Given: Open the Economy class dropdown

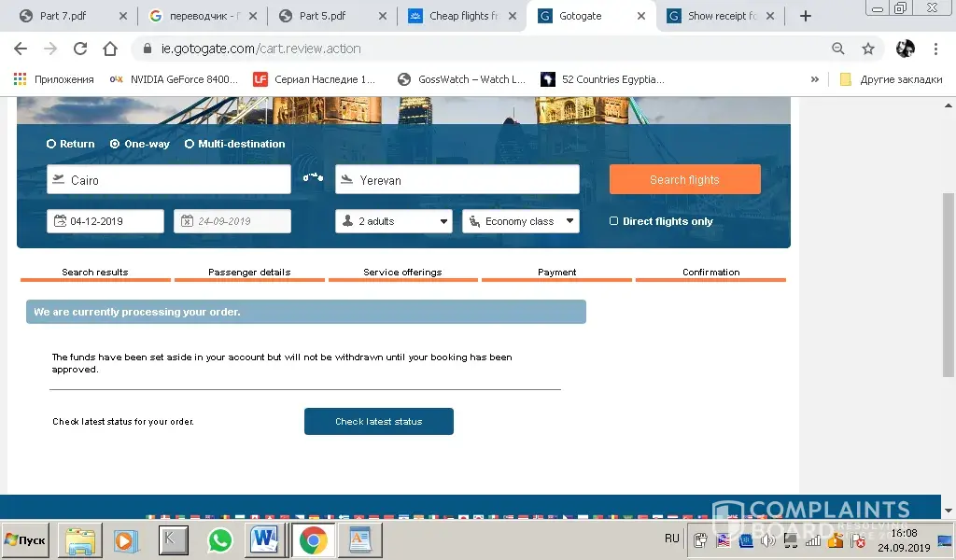Looking at the screenshot, I should click(521, 221).
